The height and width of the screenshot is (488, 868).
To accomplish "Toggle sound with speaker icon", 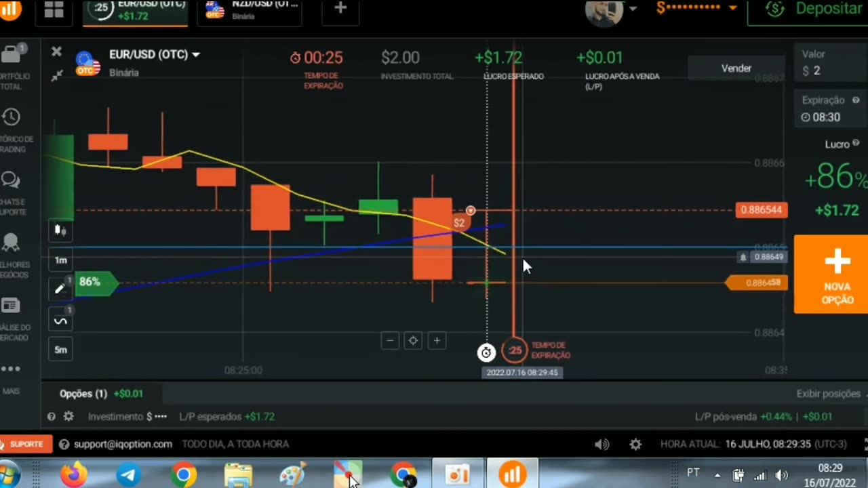I will coord(601,445).
